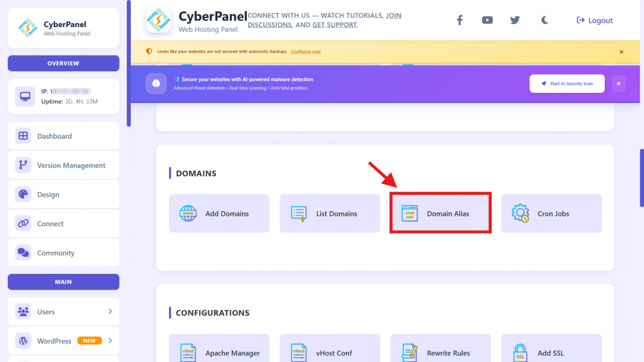
Task: Open the Cron Jobs card
Action: (x=551, y=214)
